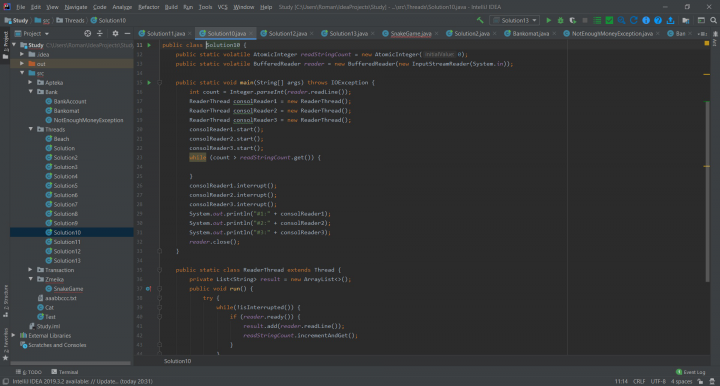Click the locate-target icon in Project panel
The image size is (720, 386).
coord(88,34)
